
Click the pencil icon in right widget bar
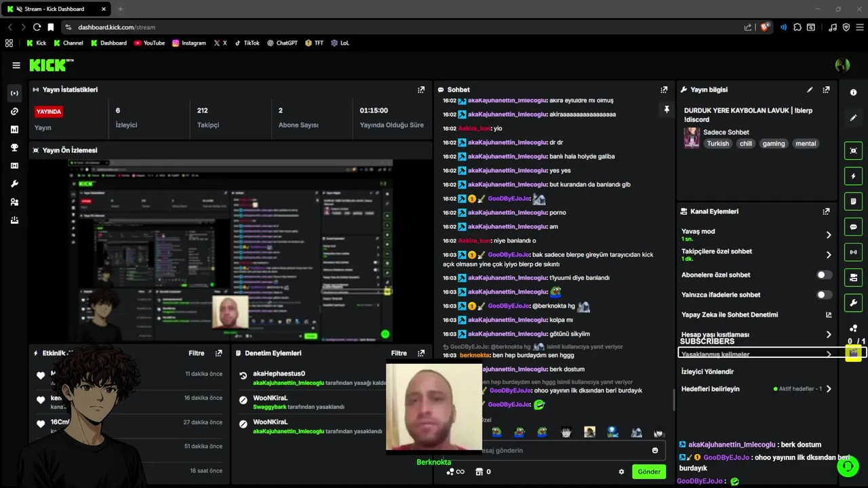pos(853,118)
